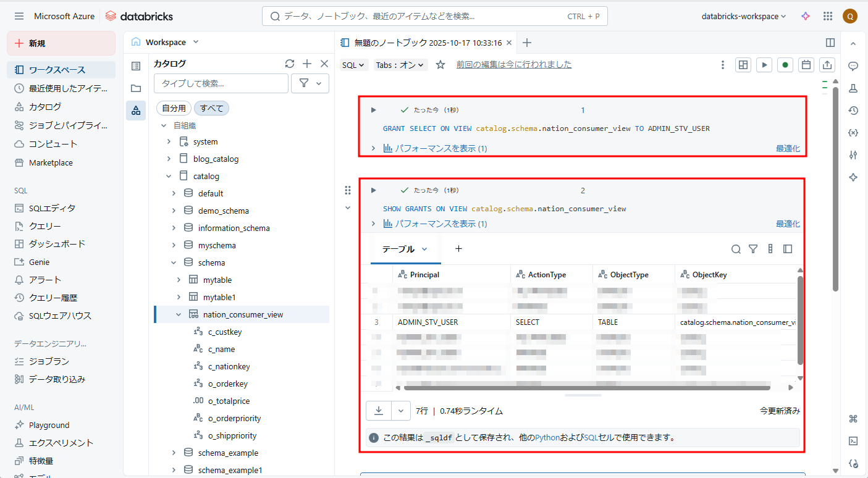Collapse the nation_consumer_view tree node
This screenshot has height=478, width=868.
[179, 314]
